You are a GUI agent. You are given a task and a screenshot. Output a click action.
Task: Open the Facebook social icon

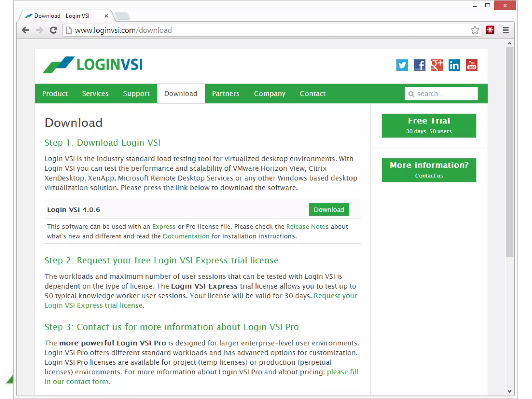[x=419, y=65]
